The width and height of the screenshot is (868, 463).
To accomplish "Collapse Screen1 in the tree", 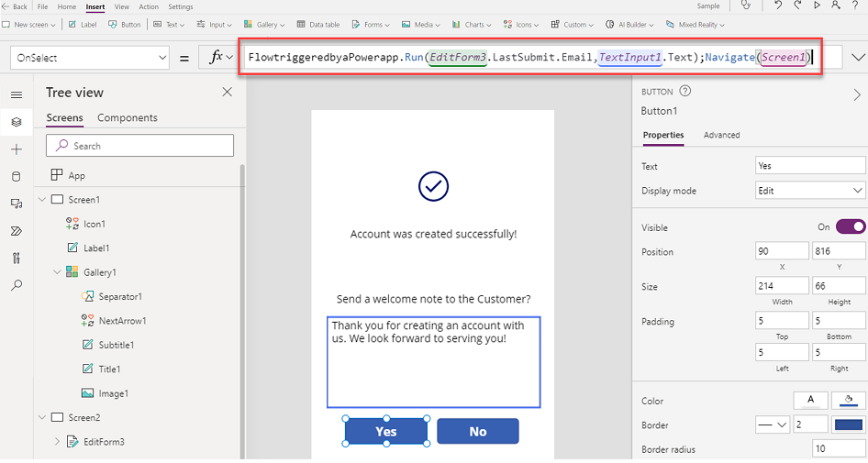I will [x=42, y=199].
